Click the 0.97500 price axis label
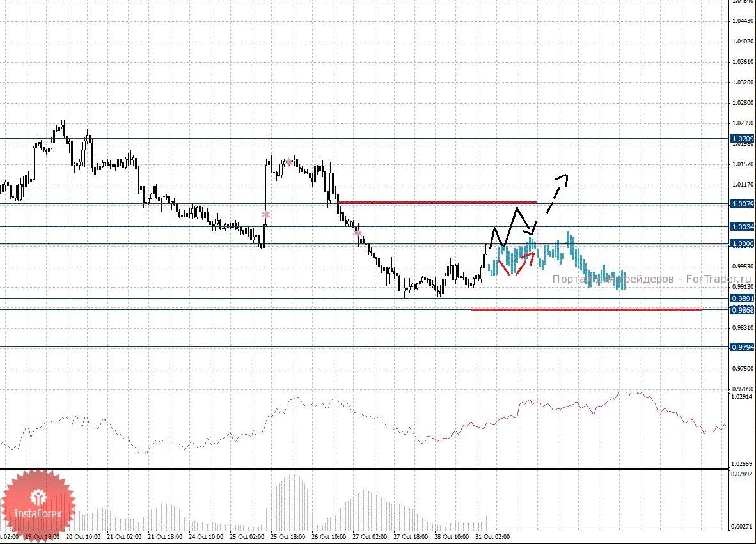756x544 pixels. tap(743, 369)
